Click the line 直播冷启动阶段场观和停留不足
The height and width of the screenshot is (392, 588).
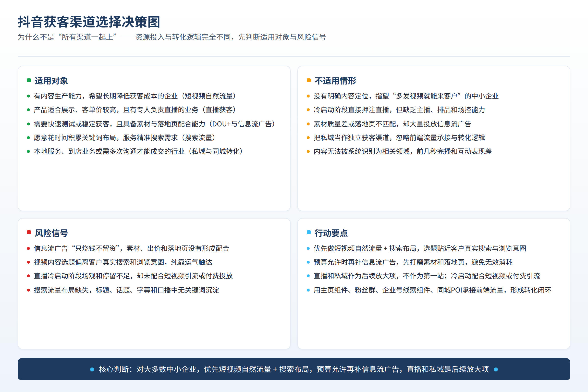coord(133,276)
